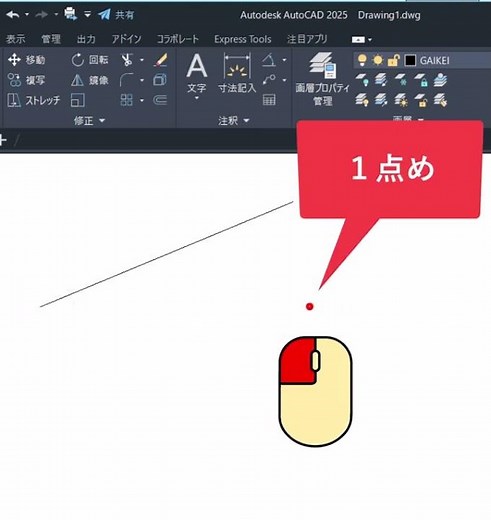Open the Customize Quick Access Toolbar dropdown
Image resolution: width=491 pixels, height=520 pixels.
click(87, 15)
